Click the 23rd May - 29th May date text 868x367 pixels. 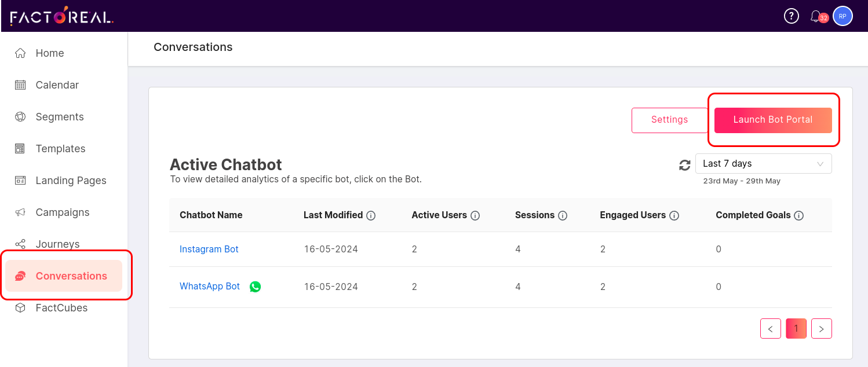click(742, 181)
